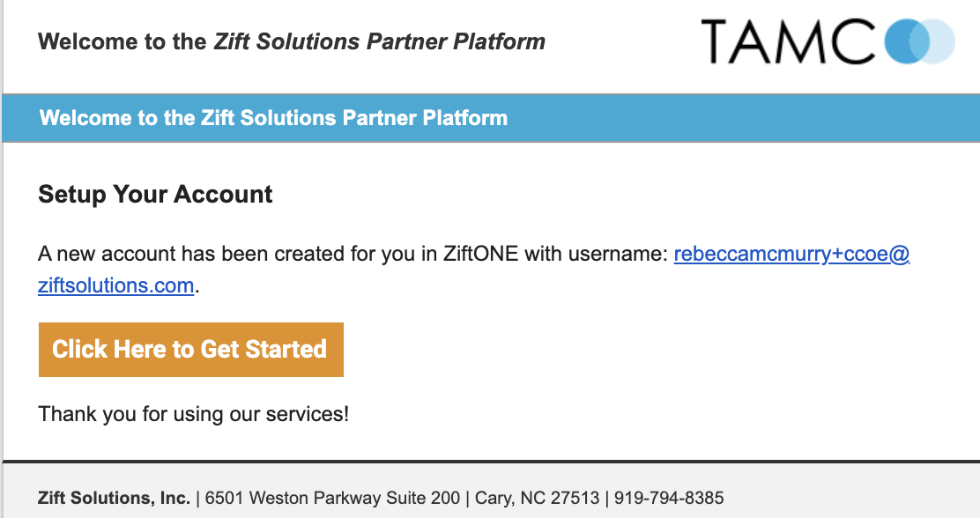Image resolution: width=980 pixels, height=518 pixels.
Task: Click the Thank you for using our services text
Action: point(194,414)
